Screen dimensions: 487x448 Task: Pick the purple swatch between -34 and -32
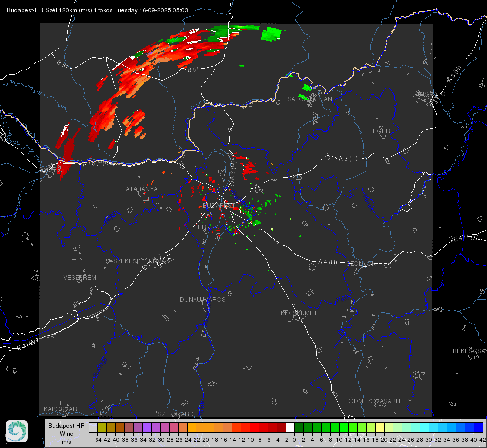click(x=147, y=427)
